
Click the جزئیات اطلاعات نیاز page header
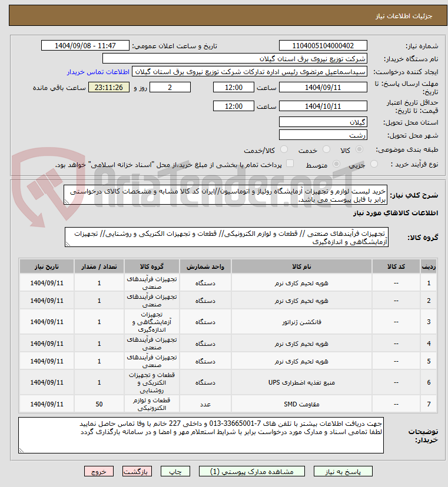click(404, 16)
